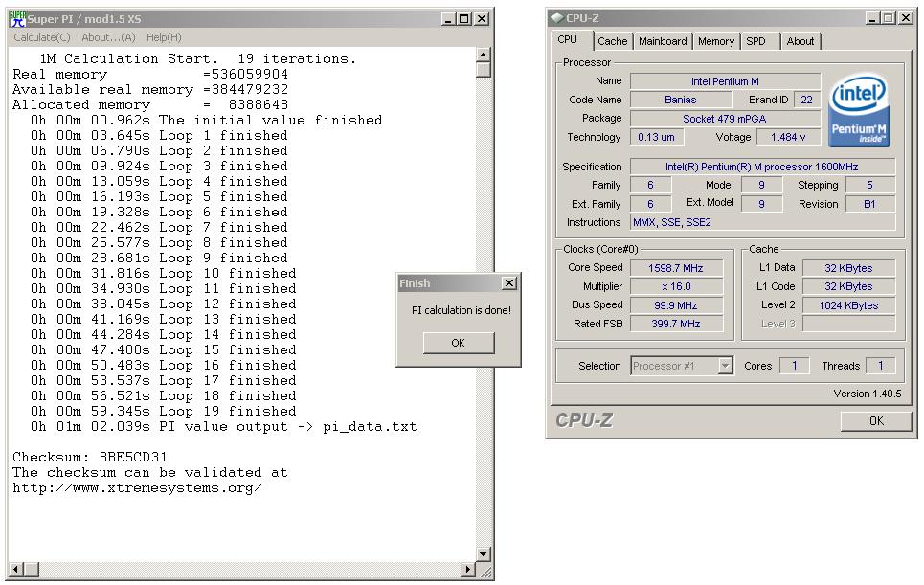Close the Super PI window
This screenshot has height=585, width=924.
pyautogui.click(x=482, y=19)
